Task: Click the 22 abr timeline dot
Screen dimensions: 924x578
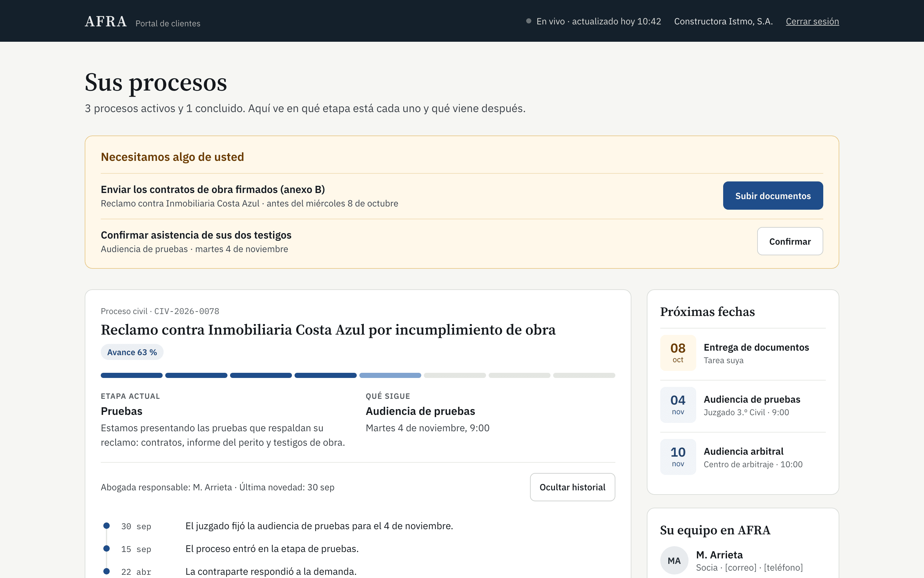Action: click(x=107, y=572)
